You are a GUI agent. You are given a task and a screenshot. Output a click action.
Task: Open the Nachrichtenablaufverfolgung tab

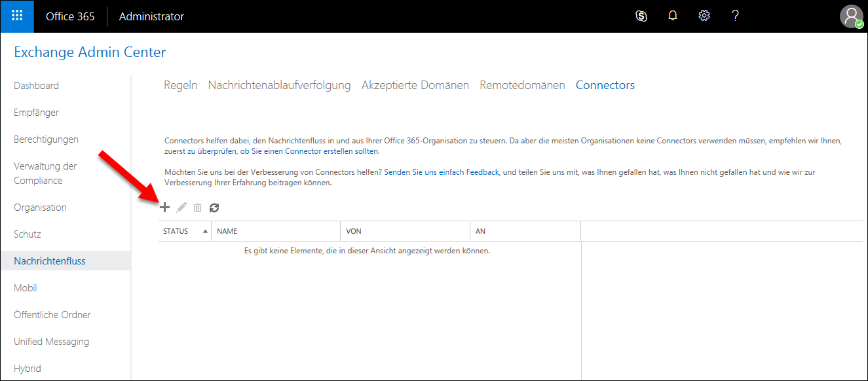click(279, 84)
